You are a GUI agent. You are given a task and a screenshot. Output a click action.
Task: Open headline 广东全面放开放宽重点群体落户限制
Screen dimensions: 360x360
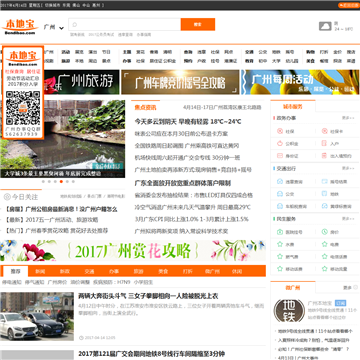pyautogui.click(x=183, y=183)
